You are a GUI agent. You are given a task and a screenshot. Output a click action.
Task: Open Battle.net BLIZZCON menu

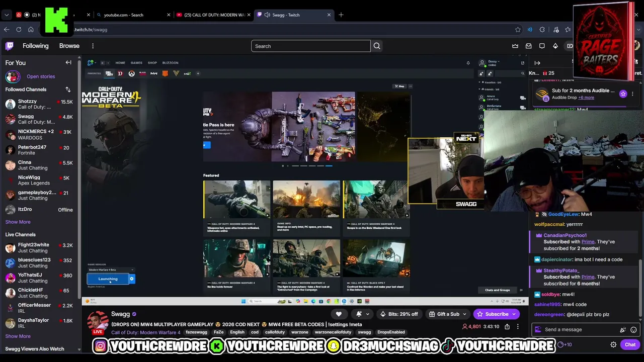tap(170, 63)
